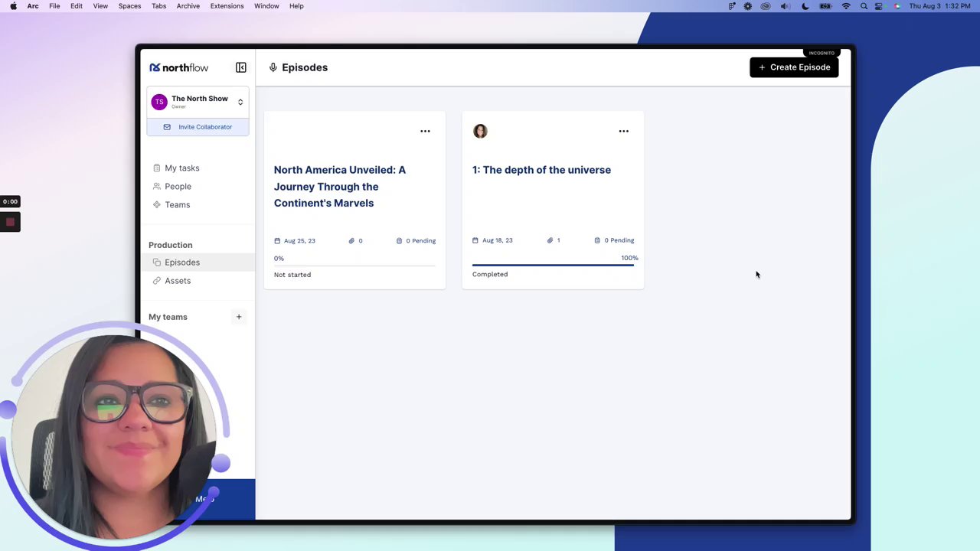Click the presenter webcam bubble
The image size is (980, 551).
(x=115, y=436)
